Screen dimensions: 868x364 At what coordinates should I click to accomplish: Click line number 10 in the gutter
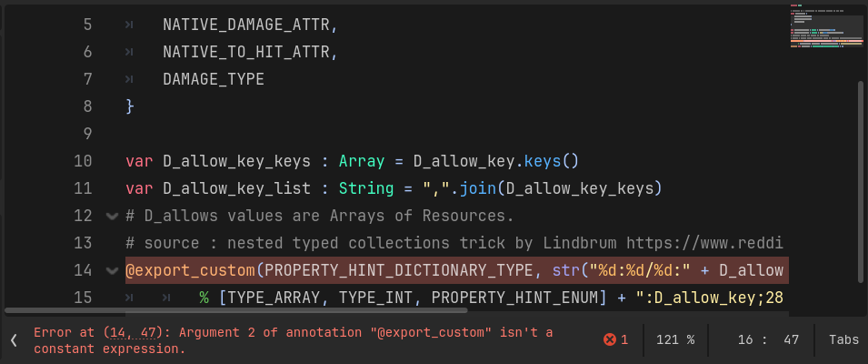click(x=82, y=162)
